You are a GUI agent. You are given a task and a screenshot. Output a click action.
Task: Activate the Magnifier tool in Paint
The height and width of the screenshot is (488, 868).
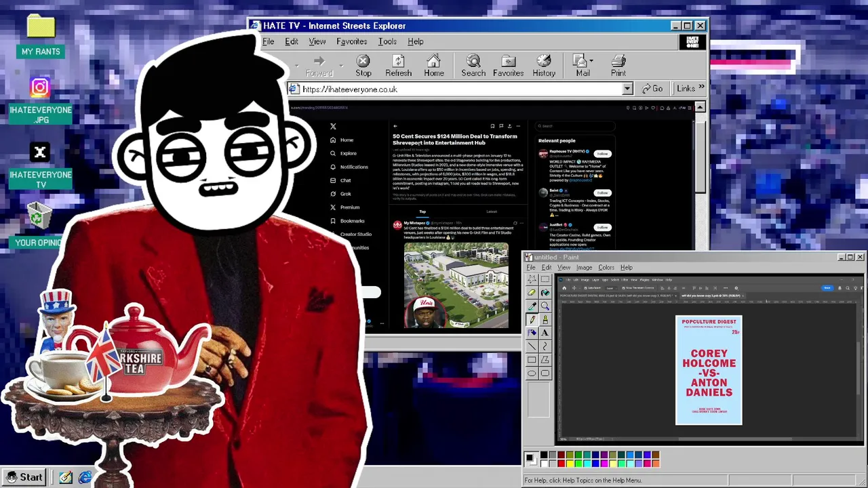[545, 306]
